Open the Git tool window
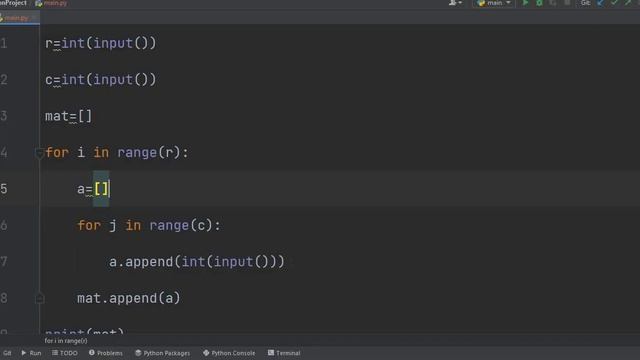The image size is (640, 360). click(x=7, y=353)
